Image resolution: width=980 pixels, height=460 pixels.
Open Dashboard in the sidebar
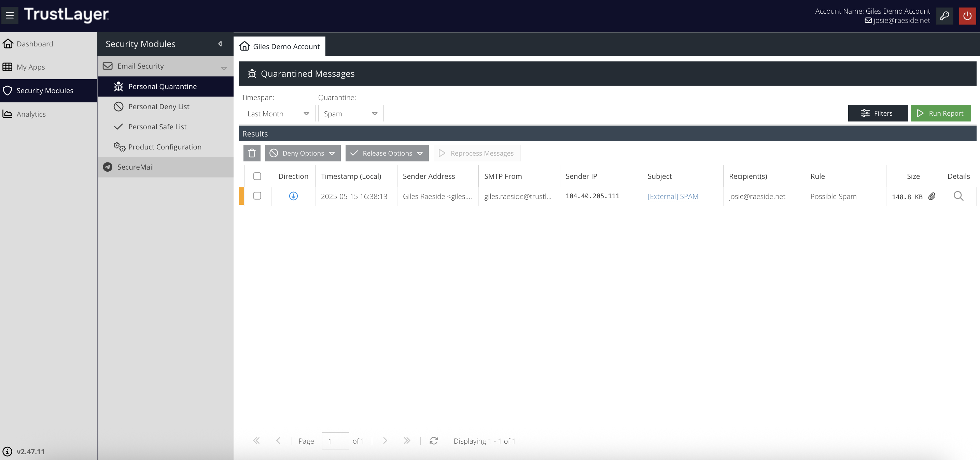point(48,44)
